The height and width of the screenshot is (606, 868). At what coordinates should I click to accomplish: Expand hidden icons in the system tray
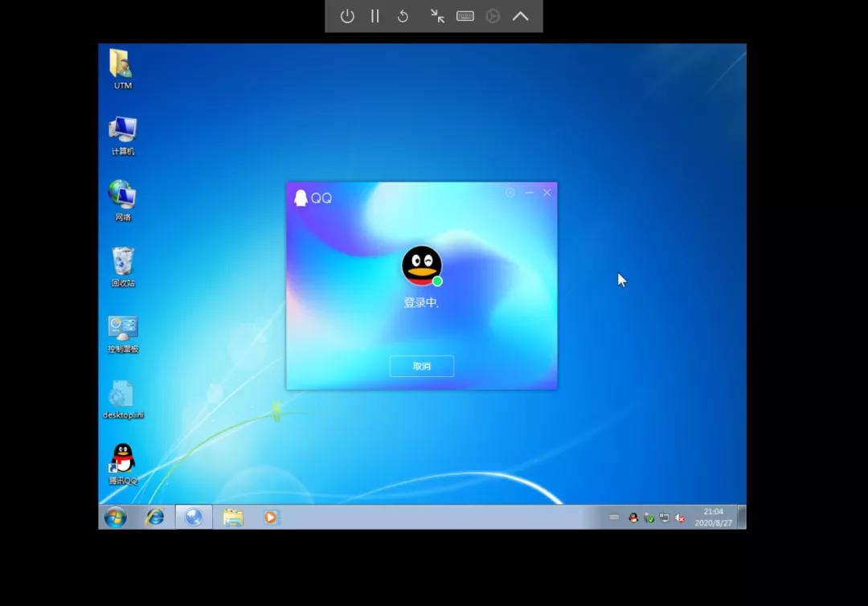click(x=615, y=518)
